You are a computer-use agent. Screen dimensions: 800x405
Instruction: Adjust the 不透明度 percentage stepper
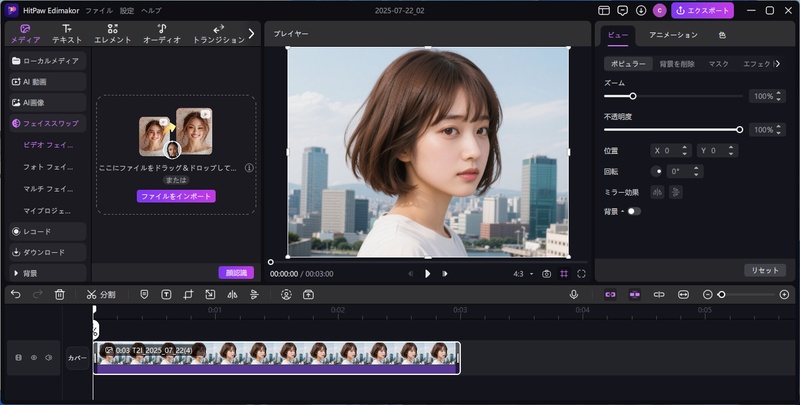779,130
